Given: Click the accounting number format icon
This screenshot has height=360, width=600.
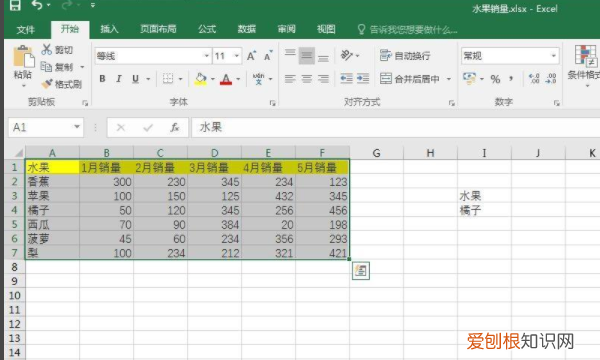Looking at the screenshot, I should 469,78.
